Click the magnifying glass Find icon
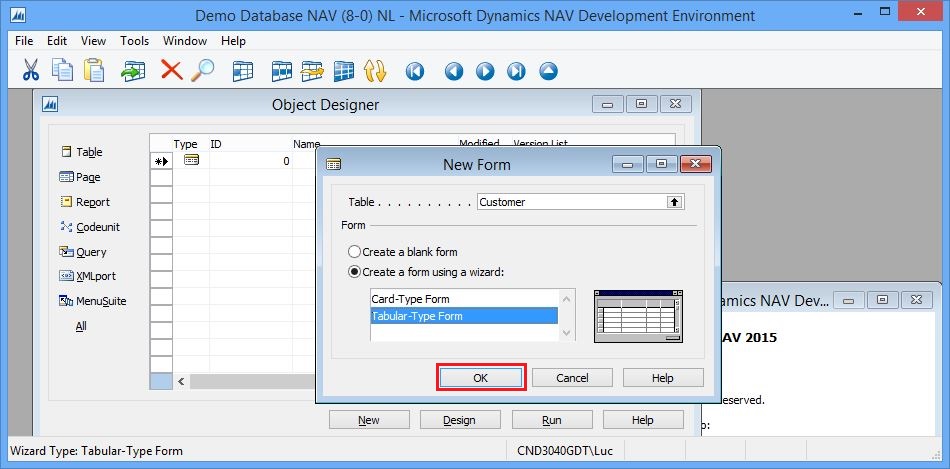This screenshot has width=950, height=469. point(202,70)
